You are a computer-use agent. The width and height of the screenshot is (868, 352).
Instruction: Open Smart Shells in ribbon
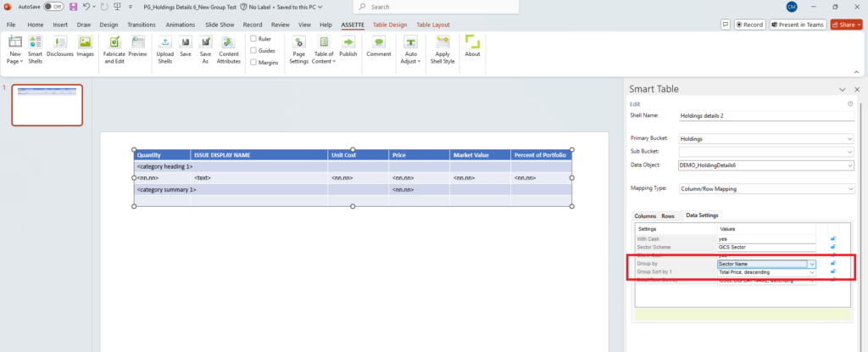click(x=36, y=50)
